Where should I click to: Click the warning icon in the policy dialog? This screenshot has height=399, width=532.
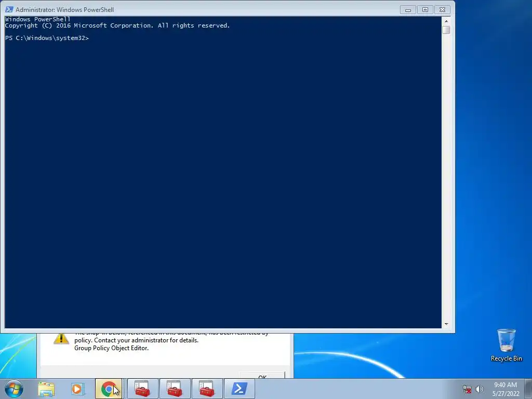tap(61, 339)
